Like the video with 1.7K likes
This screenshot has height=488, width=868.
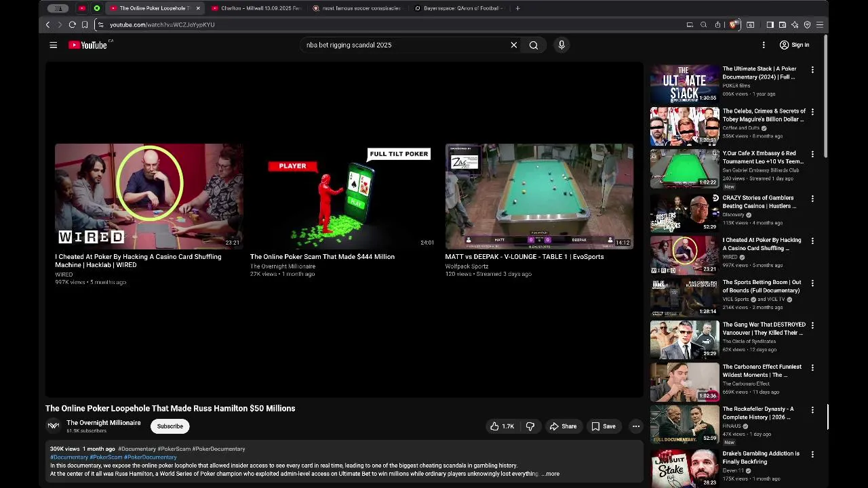502,426
